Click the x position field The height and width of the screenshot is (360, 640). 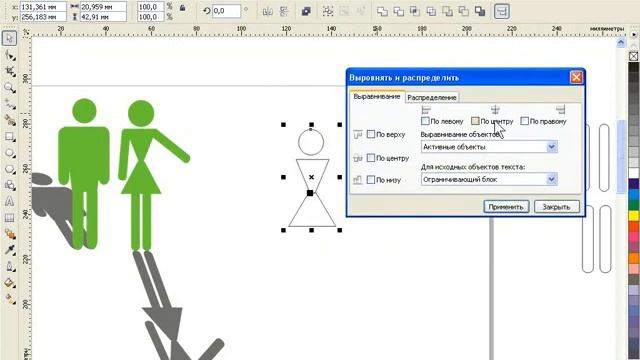43,7
